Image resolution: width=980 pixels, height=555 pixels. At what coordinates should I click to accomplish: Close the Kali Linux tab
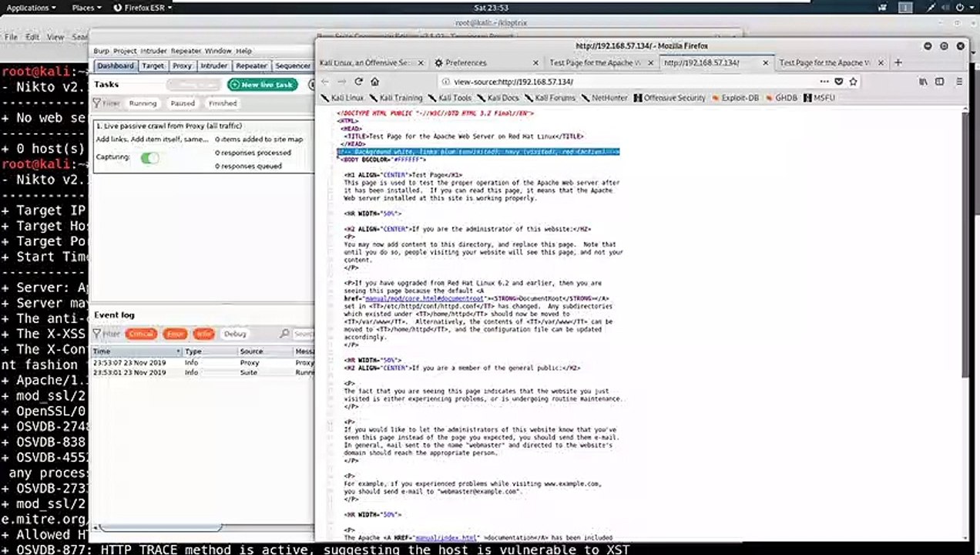pos(421,62)
